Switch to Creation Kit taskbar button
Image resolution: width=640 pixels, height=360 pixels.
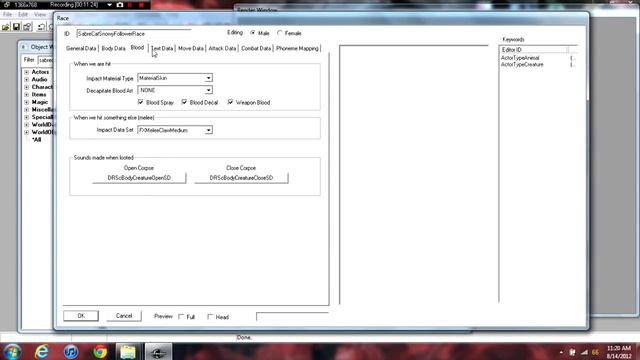(158, 351)
